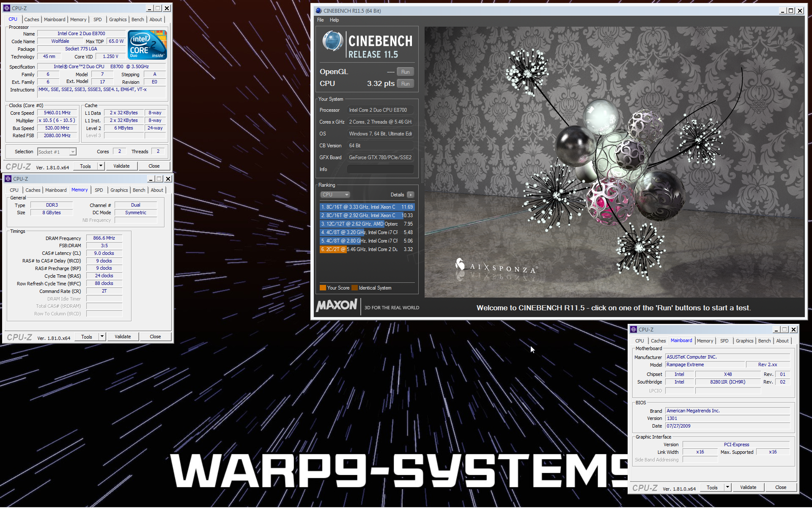Open Tools dropdown arrow in the Mainboard window
The image size is (812, 508).
click(x=727, y=487)
